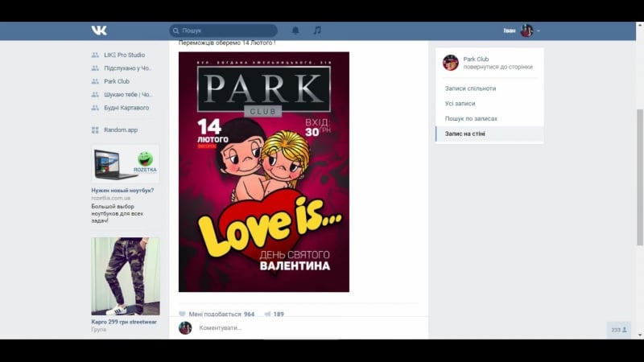This screenshot has height=362, width=644.
Task: Click the Random.app grid icon
Action: [95, 130]
